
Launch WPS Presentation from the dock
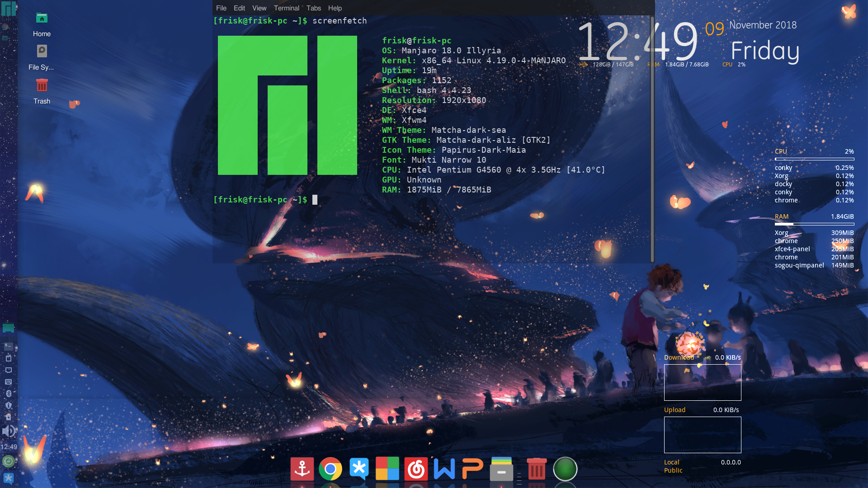pos(473,469)
